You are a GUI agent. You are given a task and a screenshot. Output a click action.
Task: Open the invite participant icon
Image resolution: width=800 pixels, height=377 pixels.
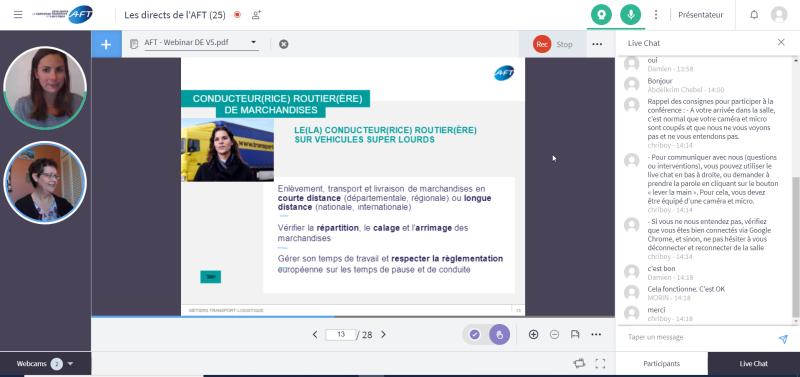tap(256, 15)
